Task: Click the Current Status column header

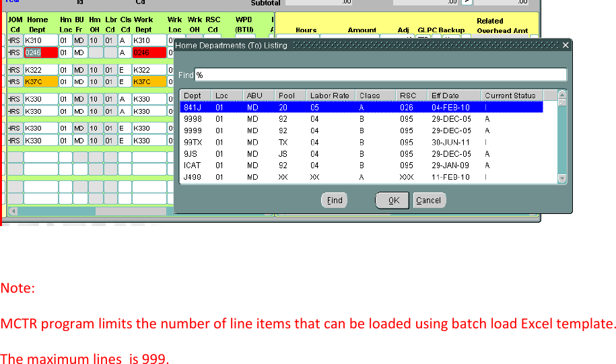Action: (512, 96)
